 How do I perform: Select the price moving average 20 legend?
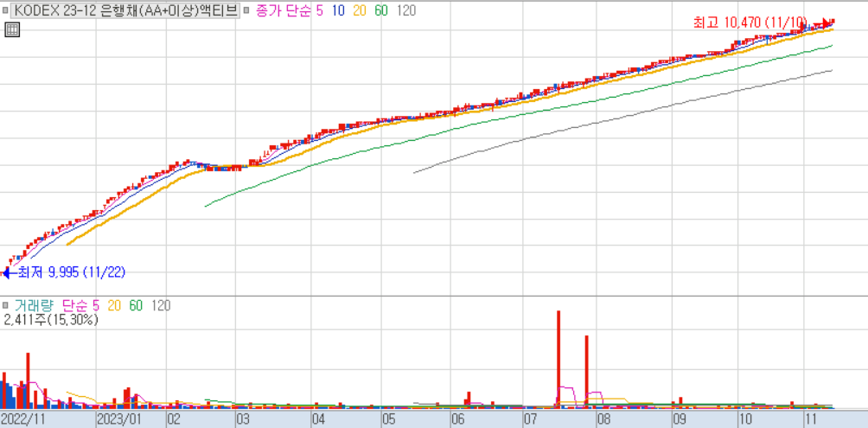tap(360, 10)
